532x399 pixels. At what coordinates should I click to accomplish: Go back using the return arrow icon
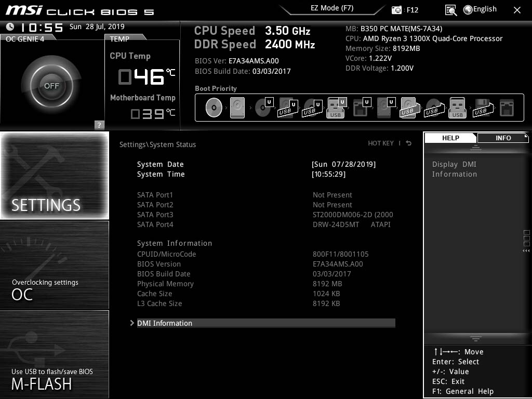tap(409, 143)
